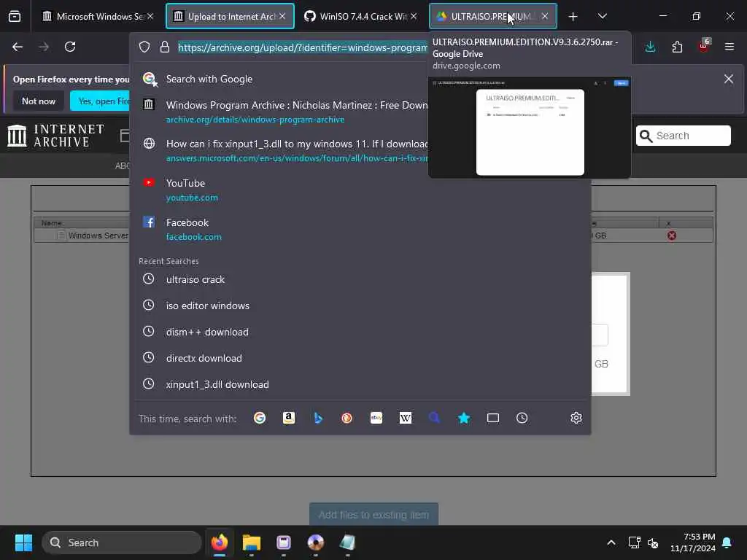Search open tabs with the tab icon

pos(493,418)
